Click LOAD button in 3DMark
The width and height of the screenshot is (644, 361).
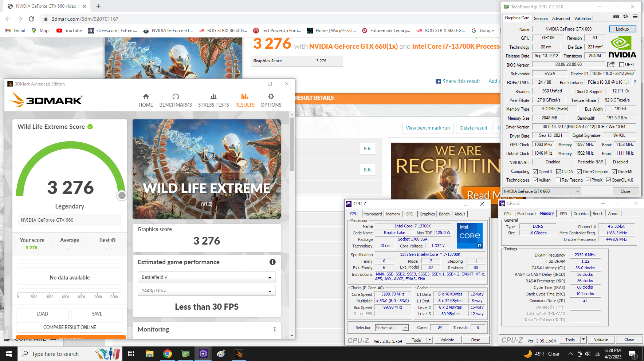[x=42, y=314]
